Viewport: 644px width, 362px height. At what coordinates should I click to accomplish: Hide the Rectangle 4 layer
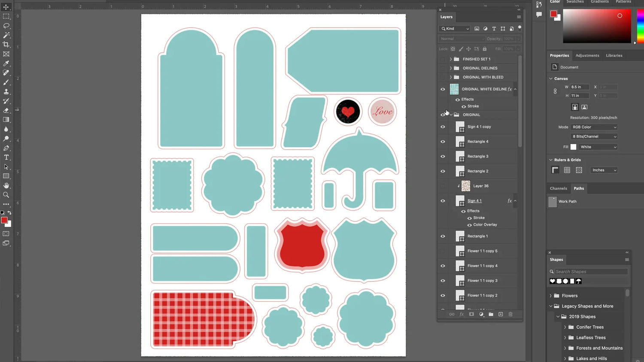[443, 142]
